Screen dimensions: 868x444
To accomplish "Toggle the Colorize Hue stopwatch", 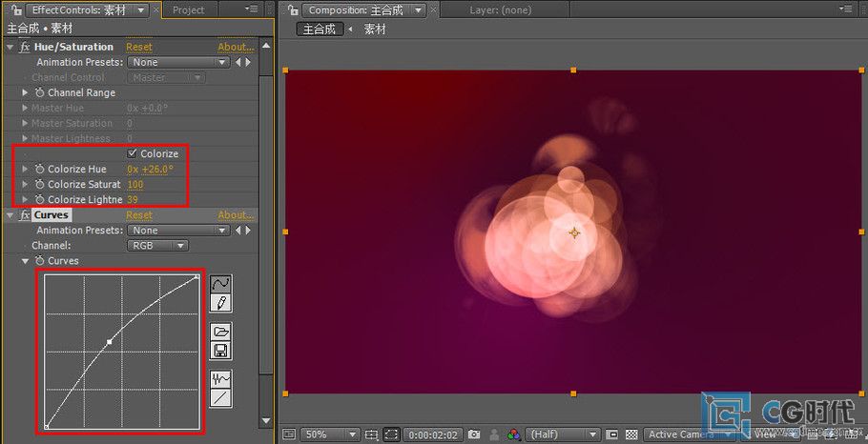I will tap(40, 170).
